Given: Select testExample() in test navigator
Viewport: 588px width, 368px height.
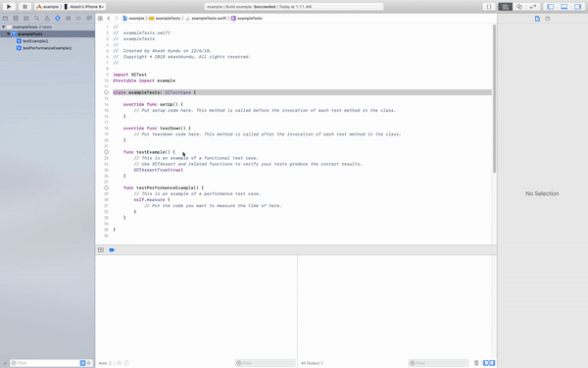Looking at the screenshot, I should [x=35, y=41].
